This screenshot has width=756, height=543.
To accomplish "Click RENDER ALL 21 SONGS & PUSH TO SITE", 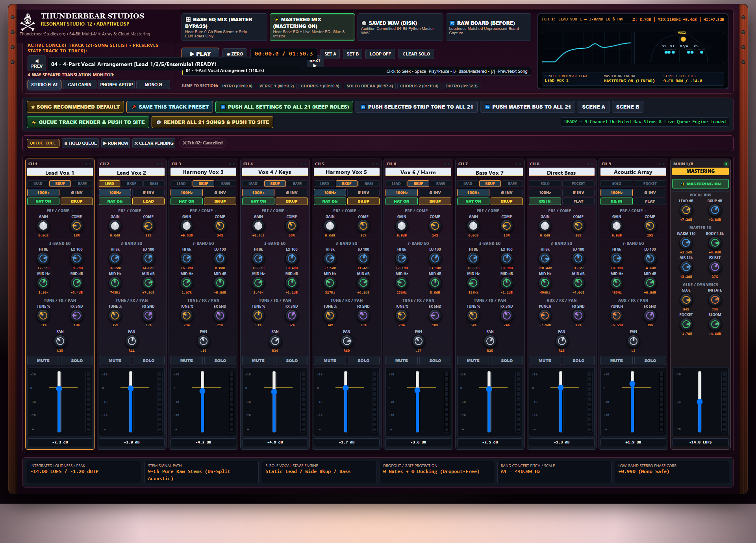I will 212,122.
